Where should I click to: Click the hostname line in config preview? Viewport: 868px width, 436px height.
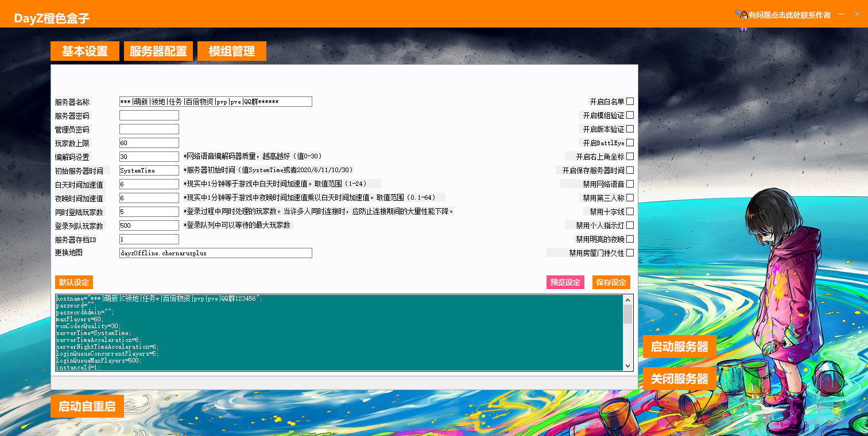(x=159, y=298)
